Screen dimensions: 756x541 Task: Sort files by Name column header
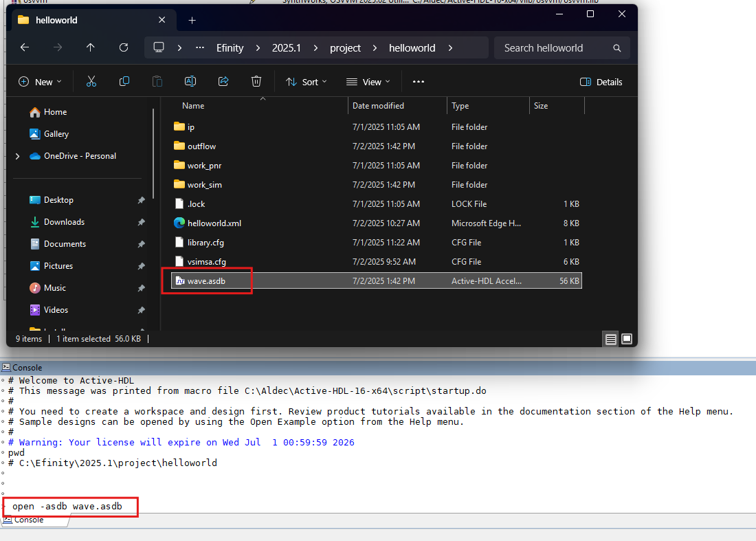click(193, 106)
